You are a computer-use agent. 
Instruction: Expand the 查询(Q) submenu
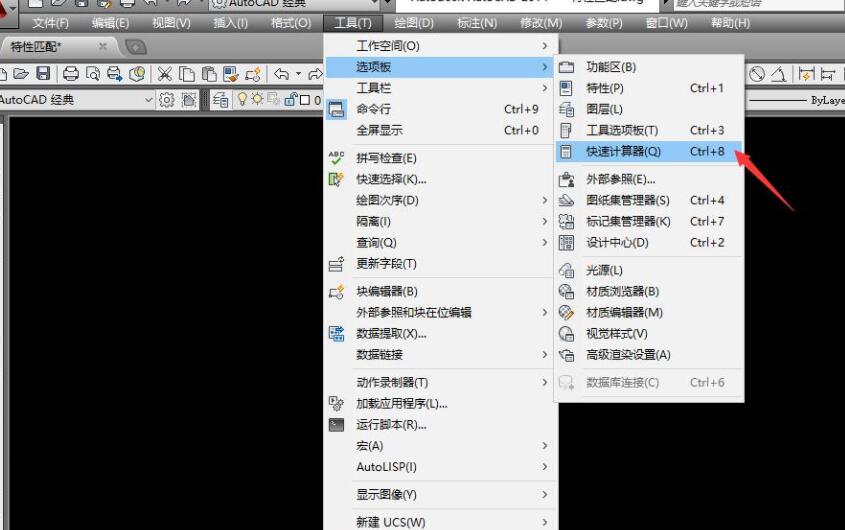[441, 242]
